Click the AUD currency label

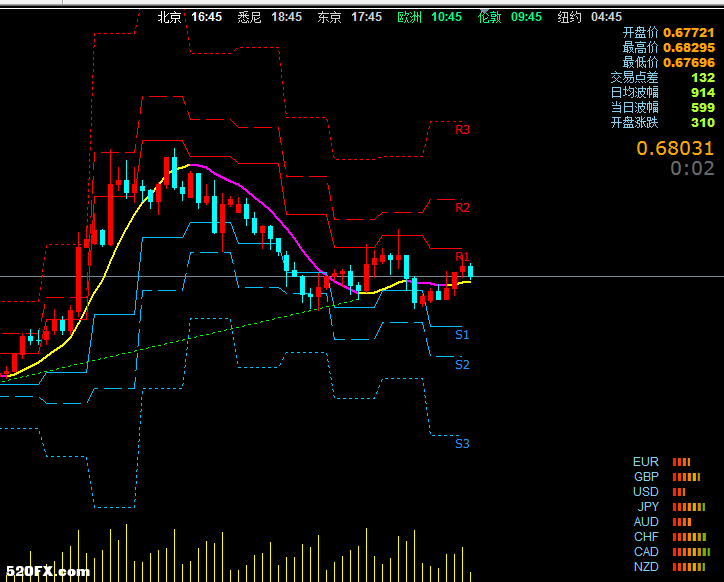tap(646, 522)
